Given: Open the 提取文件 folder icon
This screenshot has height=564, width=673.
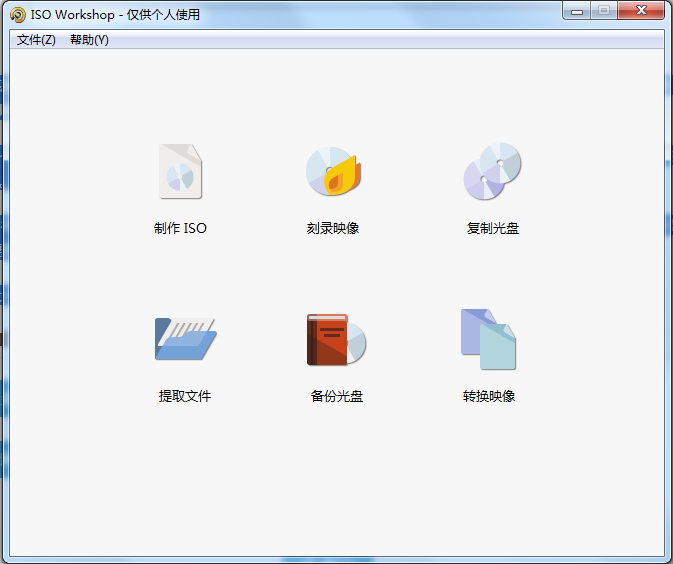Looking at the screenshot, I should point(185,339).
